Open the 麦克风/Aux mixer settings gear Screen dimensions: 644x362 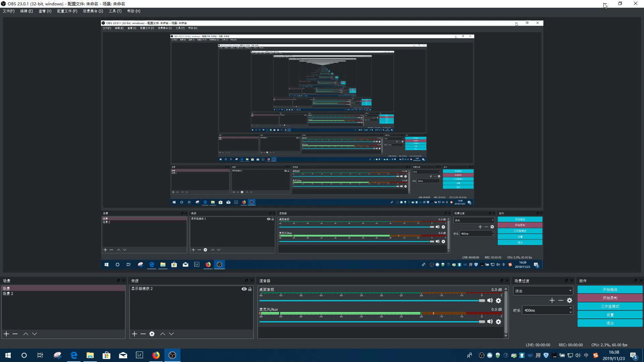(x=498, y=322)
